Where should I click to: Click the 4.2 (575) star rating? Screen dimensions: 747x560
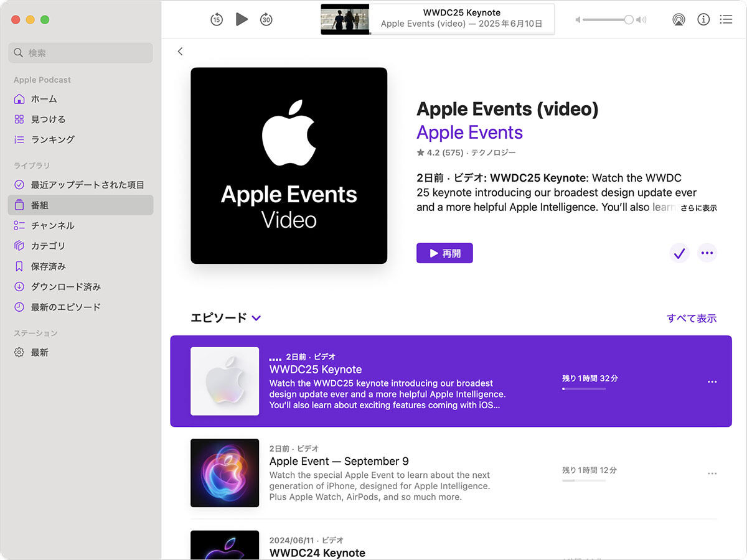[x=440, y=152]
